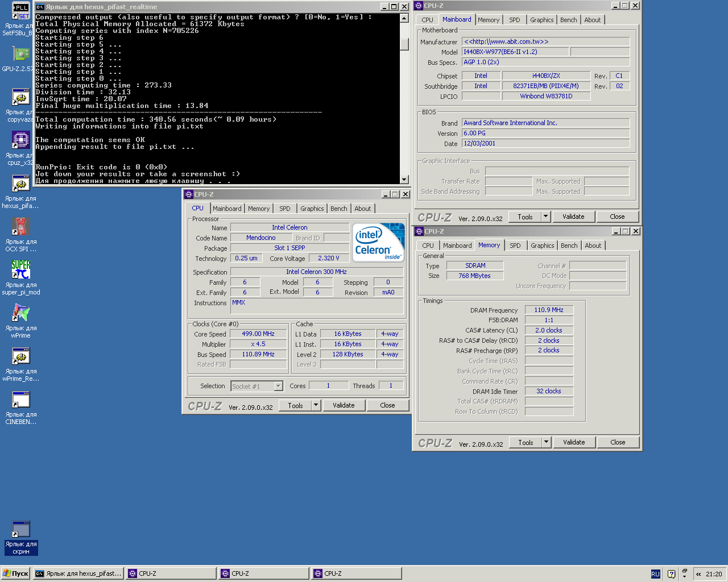Click the Core Speed value 499.00 MHz
This screenshot has width=728, height=582.
tap(258, 334)
